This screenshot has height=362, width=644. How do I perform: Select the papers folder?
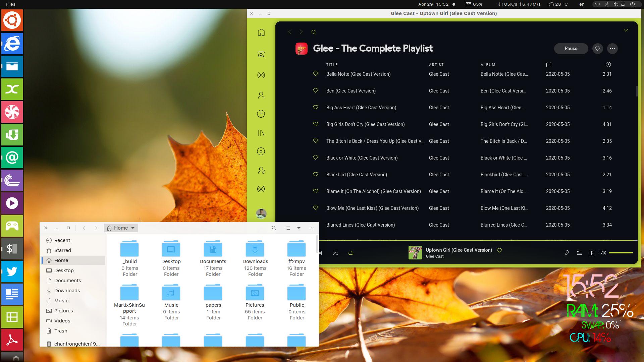[213, 301]
